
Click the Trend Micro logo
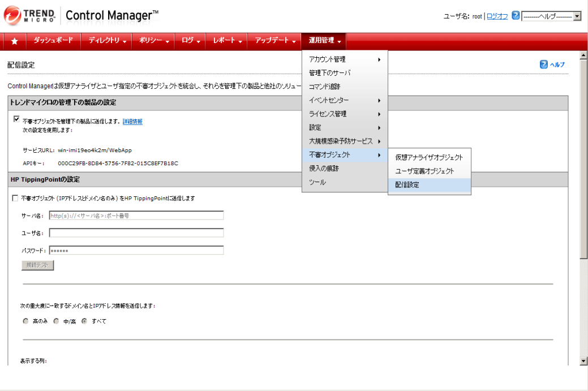point(31,16)
